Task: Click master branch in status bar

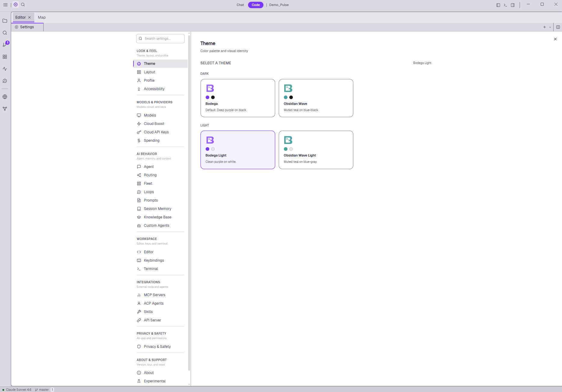Action: point(42,390)
